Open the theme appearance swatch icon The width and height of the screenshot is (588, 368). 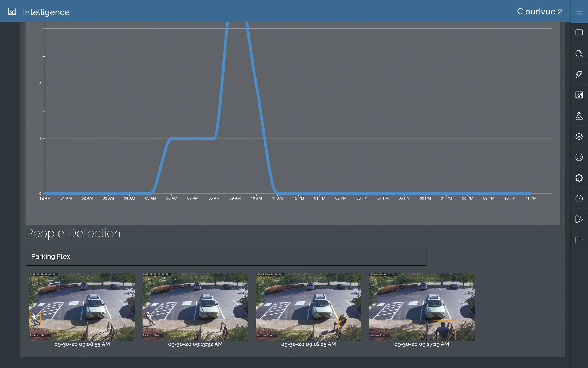[x=579, y=219]
